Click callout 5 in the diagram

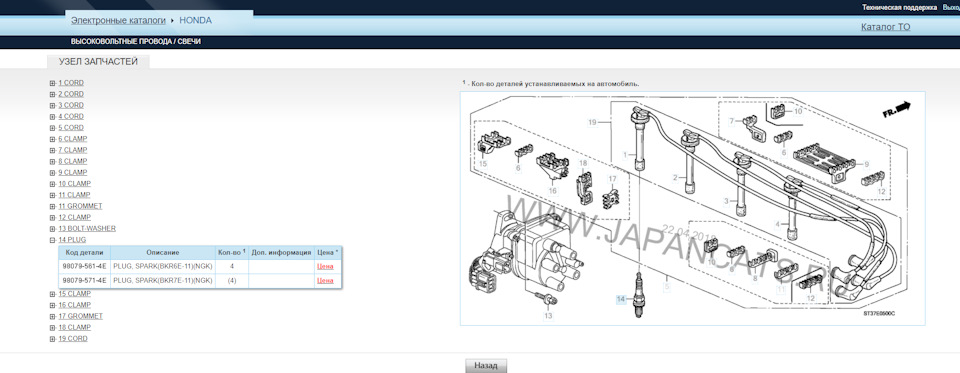pyautogui.click(x=667, y=287)
